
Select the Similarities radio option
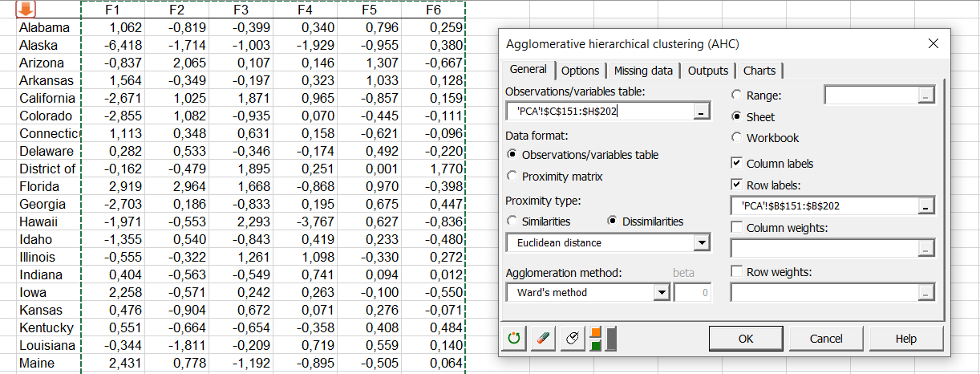point(512,222)
